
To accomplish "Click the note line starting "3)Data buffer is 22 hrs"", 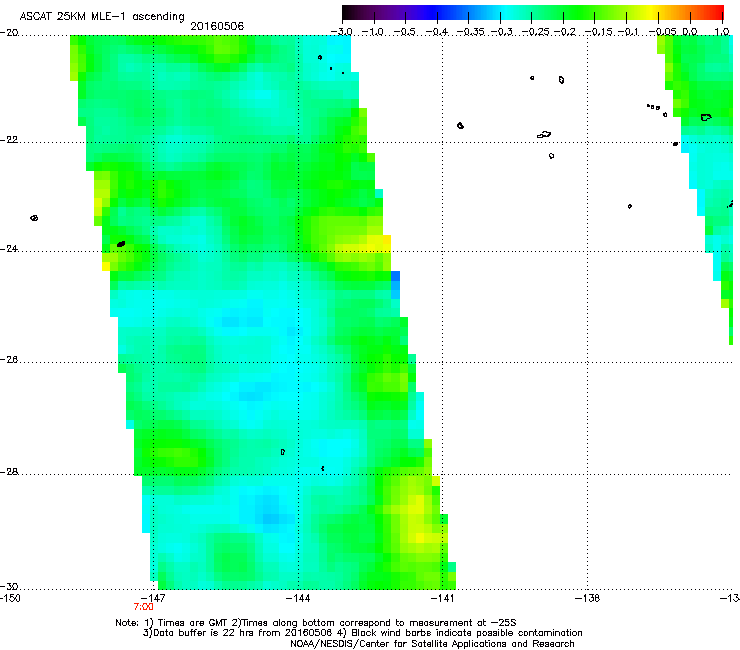I will (362, 633).
